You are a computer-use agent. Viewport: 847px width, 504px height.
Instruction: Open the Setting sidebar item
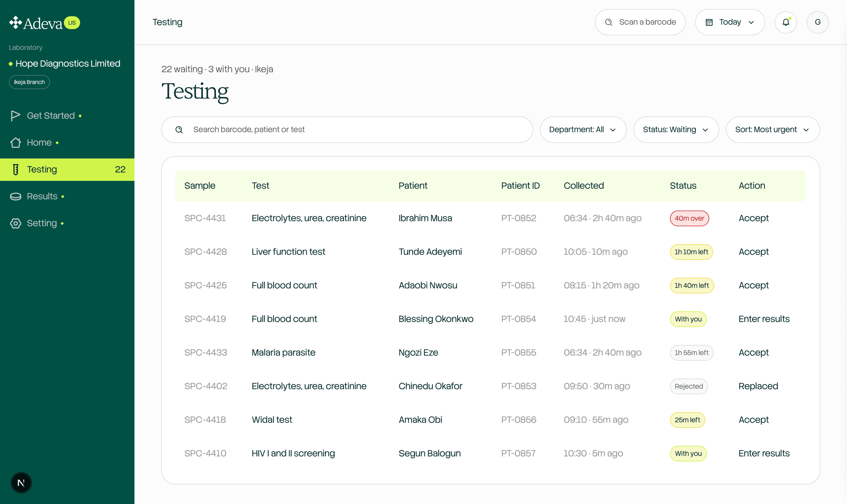[x=67, y=223]
